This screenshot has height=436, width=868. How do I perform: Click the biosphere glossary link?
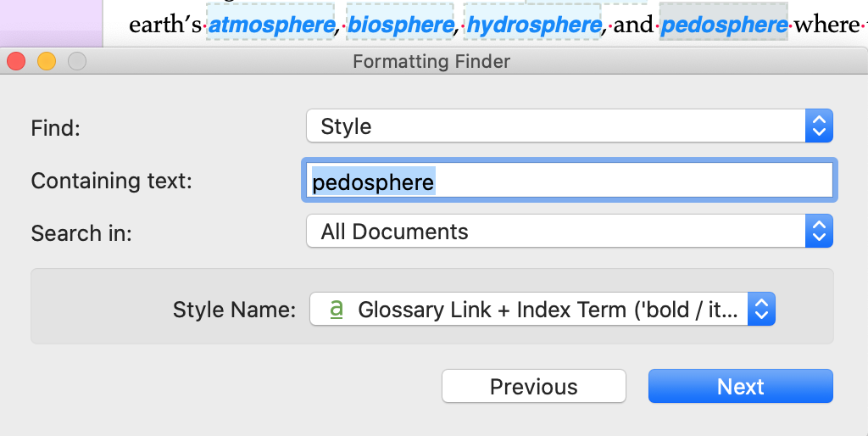click(401, 25)
